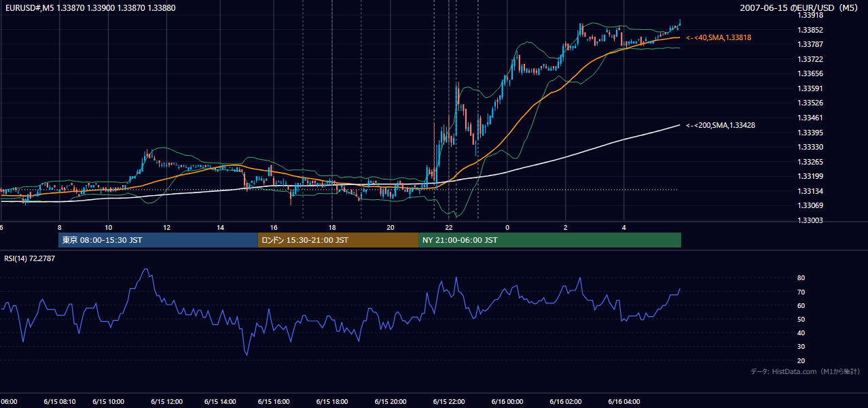Select the 東京 08:00-15:30 JST session bar
The height and width of the screenshot is (408, 868).
(158, 240)
